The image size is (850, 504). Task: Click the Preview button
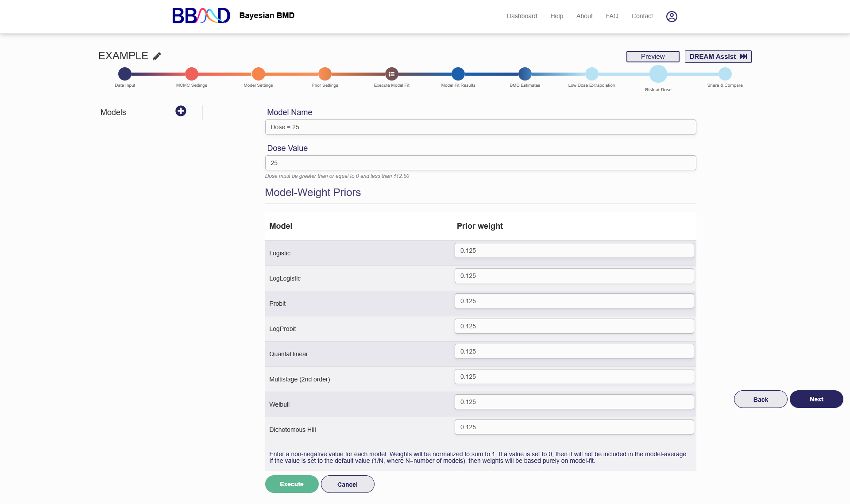pos(653,57)
